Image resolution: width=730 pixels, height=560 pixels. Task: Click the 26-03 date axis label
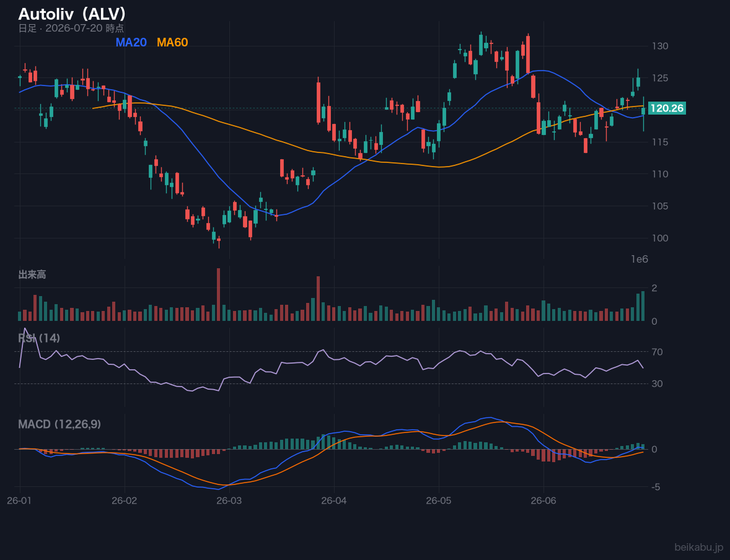229,501
